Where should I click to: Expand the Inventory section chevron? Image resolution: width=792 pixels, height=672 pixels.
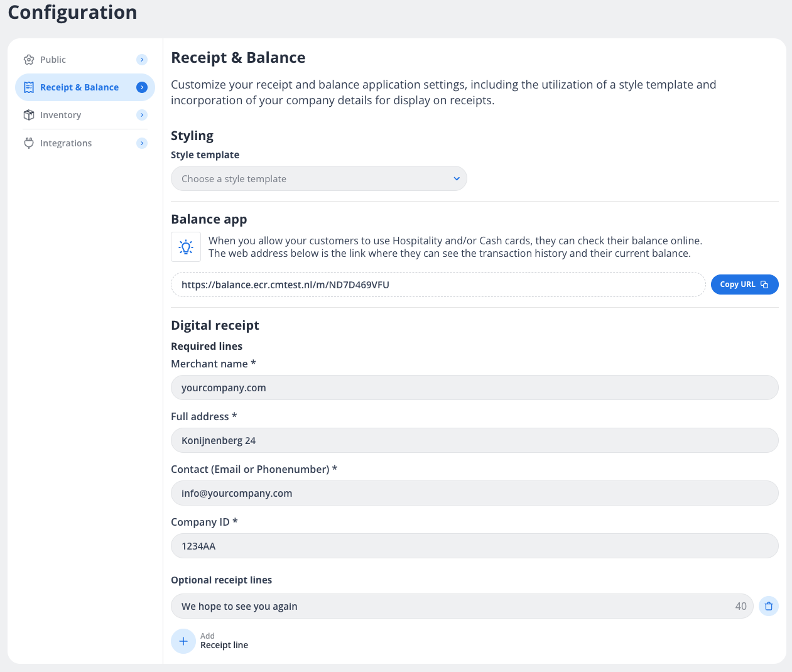click(x=142, y=115)
